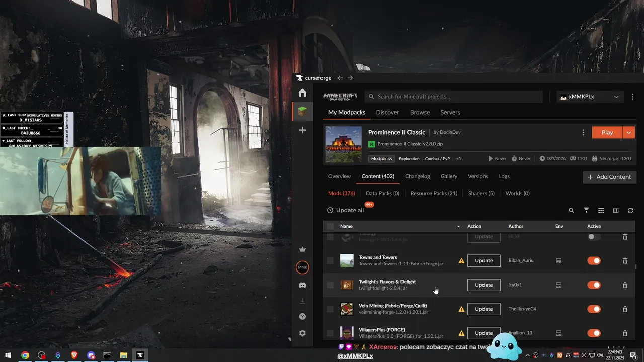Open the xMMKPLx account dropdown
The image size is (644, 362).
590,97
